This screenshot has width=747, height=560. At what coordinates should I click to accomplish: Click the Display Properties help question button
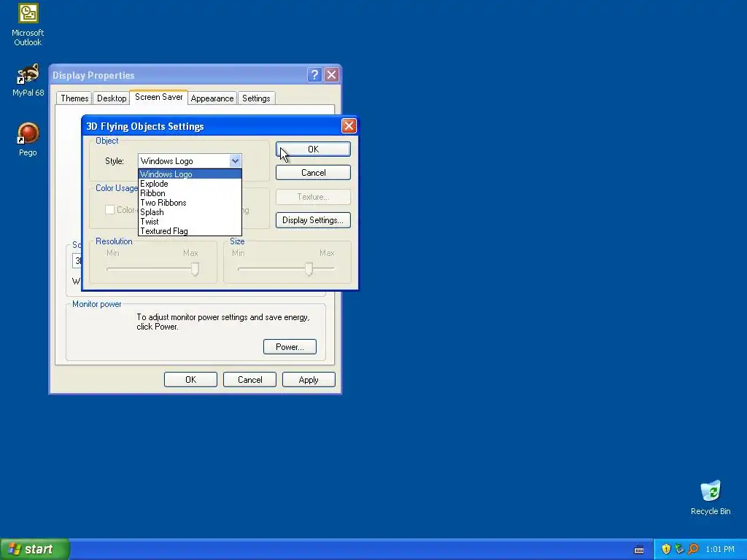point(314,75)
